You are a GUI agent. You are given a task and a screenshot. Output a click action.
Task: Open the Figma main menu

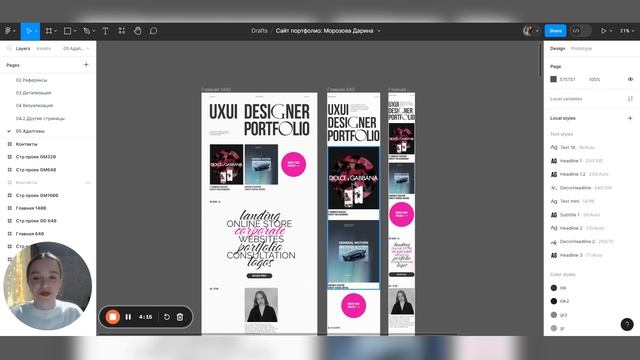8,31
